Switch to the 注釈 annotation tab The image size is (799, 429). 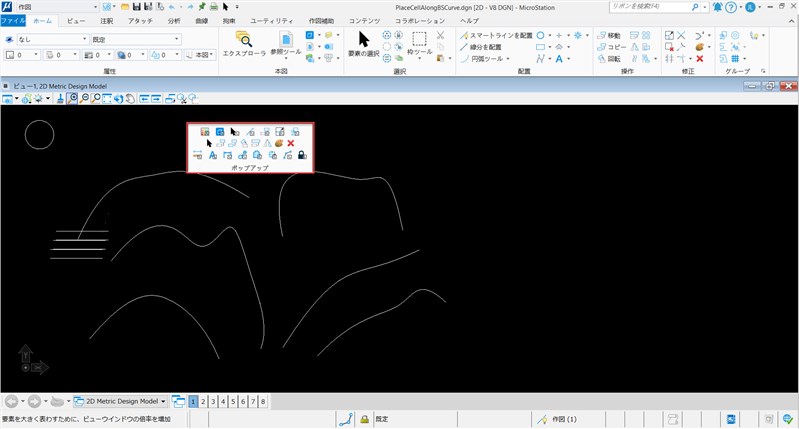pos(106,21)
